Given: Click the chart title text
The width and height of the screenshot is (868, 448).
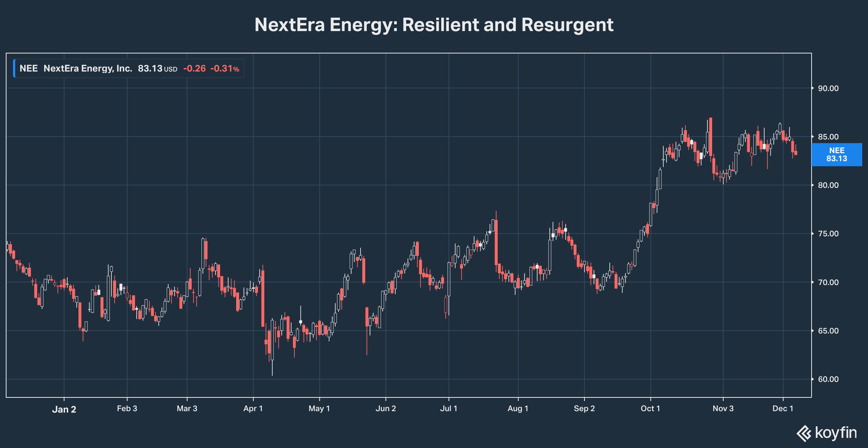Looking at the screenshot, I should [434, 25].
